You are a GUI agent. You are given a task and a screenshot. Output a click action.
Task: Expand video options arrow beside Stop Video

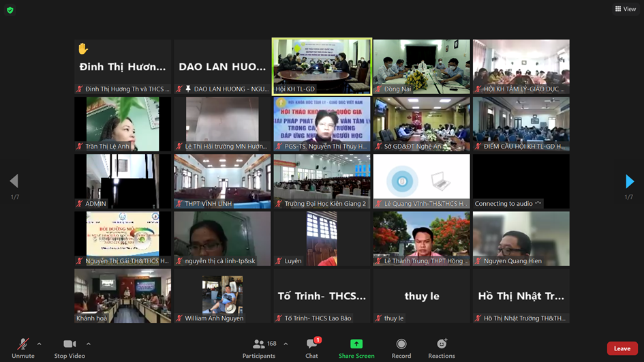point(89,344)
